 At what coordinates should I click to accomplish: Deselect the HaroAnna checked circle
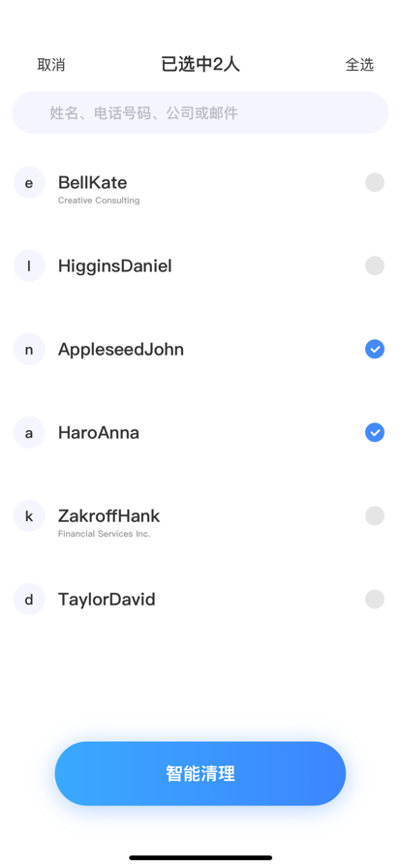click(375, 432)
